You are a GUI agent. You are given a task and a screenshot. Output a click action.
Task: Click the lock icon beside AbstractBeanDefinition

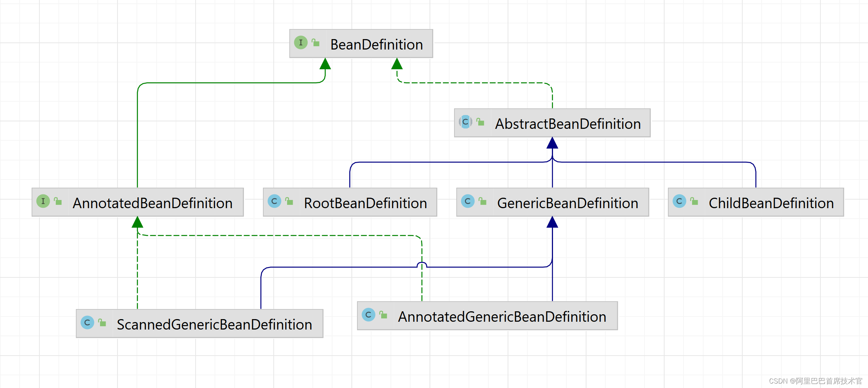click(480, 122)
